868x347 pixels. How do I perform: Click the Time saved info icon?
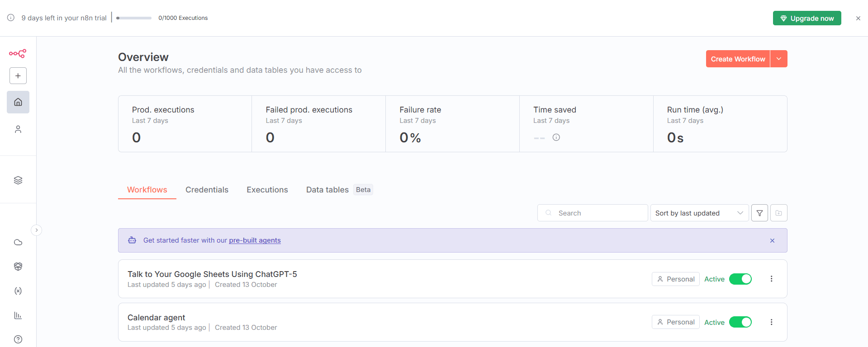click(556, 137)
